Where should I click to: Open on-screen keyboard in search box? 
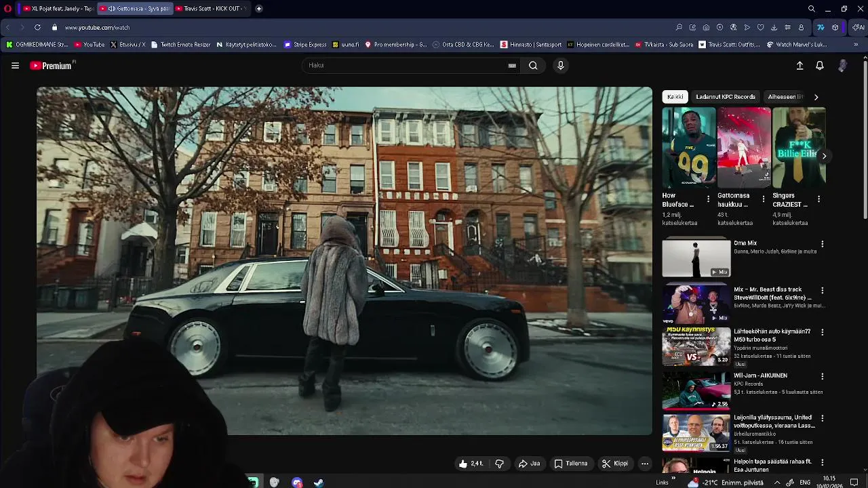[512, 66]
